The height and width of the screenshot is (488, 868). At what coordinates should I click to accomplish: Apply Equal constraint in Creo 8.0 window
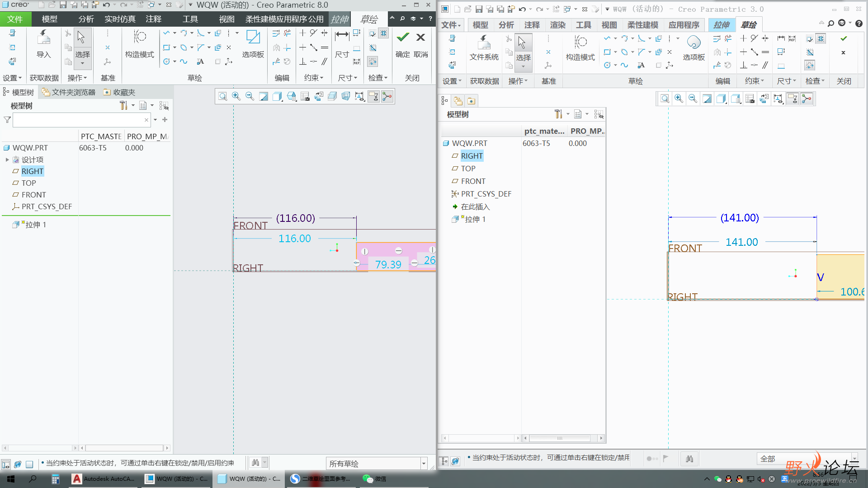tap(325, 47)
